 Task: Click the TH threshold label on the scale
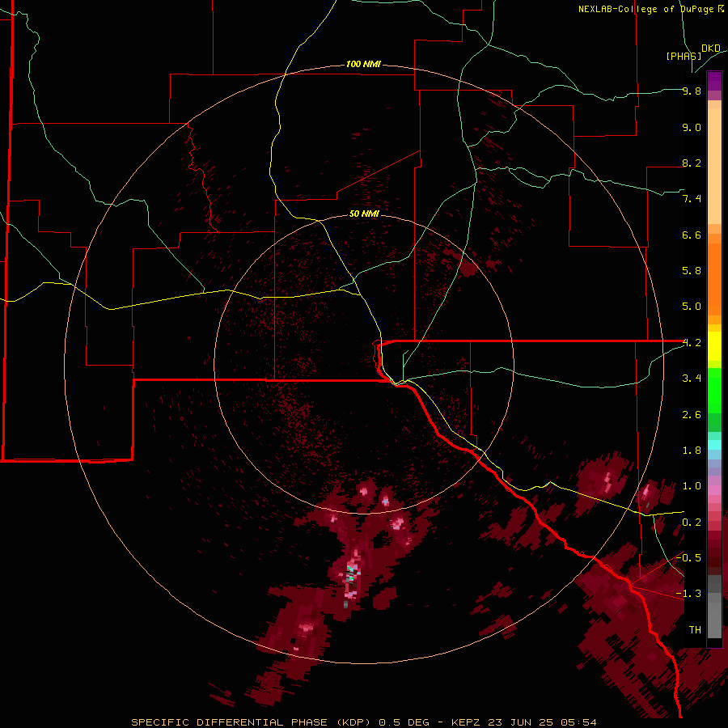click(x=695, y=630)
